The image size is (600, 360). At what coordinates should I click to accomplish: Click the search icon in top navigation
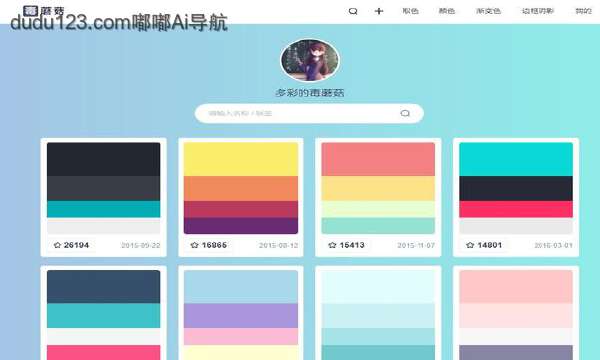(353, 11)
